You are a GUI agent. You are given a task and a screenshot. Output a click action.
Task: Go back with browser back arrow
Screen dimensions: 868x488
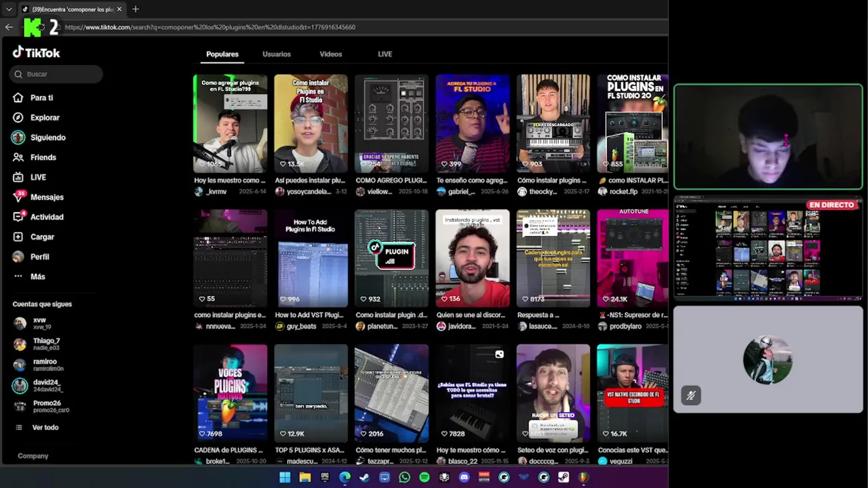[9, 27]
